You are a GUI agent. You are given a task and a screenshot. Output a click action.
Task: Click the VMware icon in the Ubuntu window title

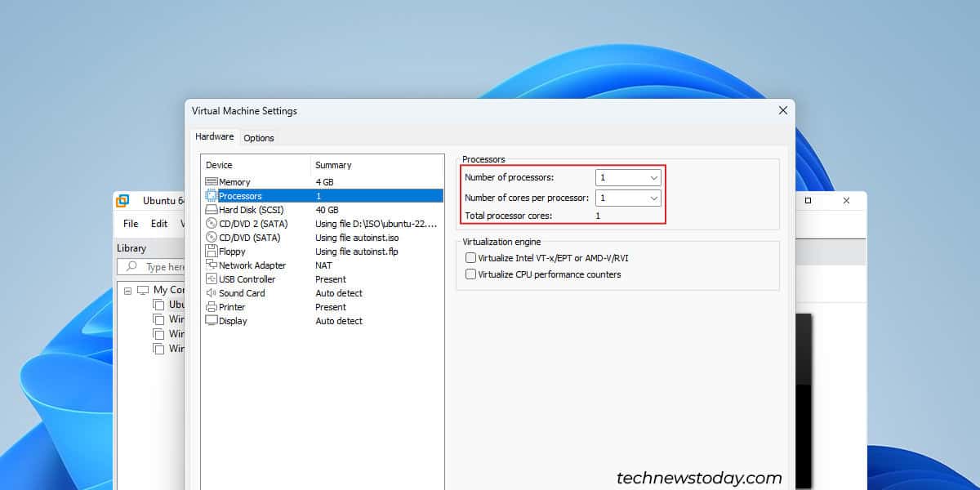122,200
